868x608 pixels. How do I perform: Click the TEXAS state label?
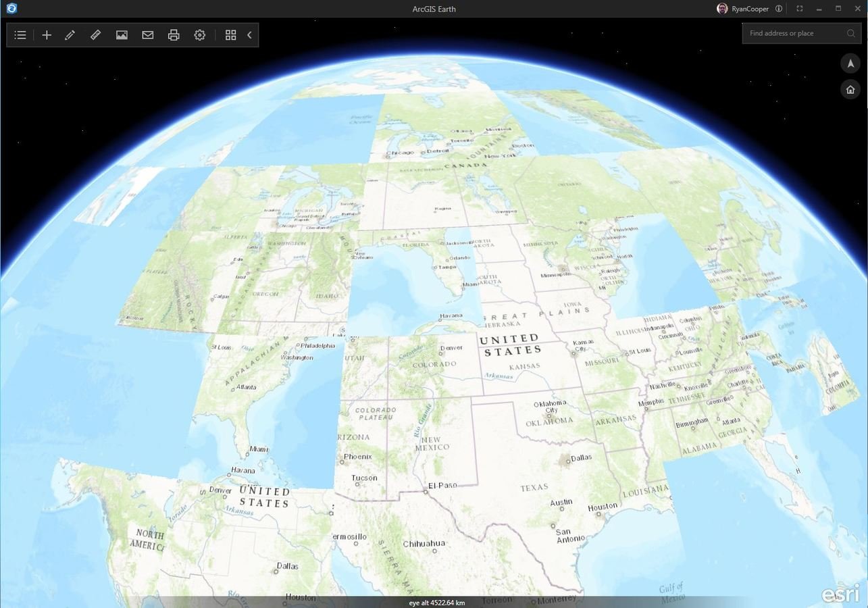(x=534, y=488)
